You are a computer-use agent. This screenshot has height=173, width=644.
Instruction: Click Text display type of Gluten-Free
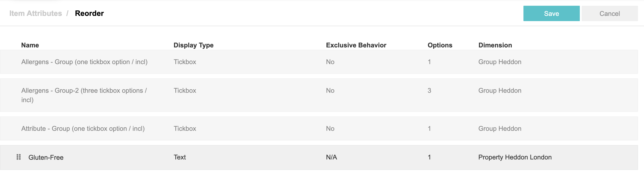click(180, 157)
